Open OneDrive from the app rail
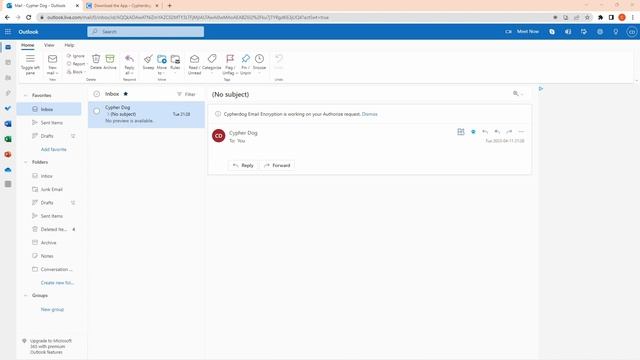640x360 pixels. (8, 169)
